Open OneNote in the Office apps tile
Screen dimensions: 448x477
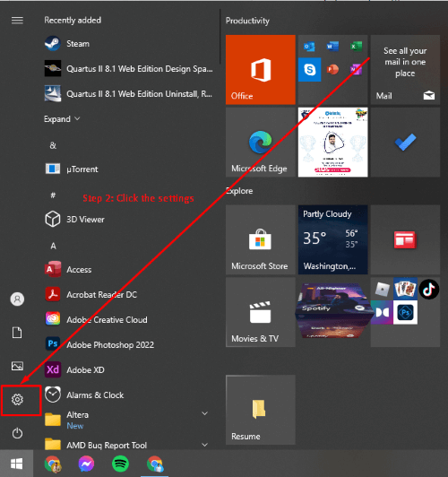[x=356, y=70]
